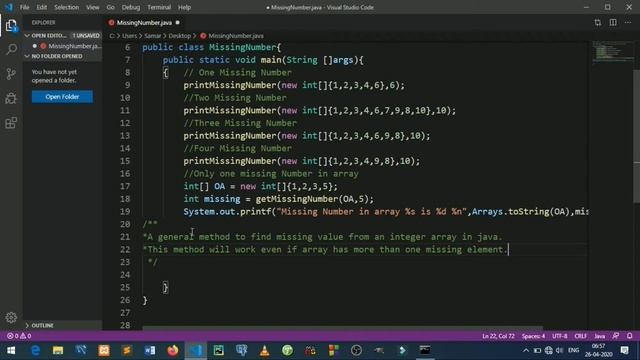Image resolution: width=640 pixels, height=360 pixels.
Task: Open the Selection menu
Action: 67,7
